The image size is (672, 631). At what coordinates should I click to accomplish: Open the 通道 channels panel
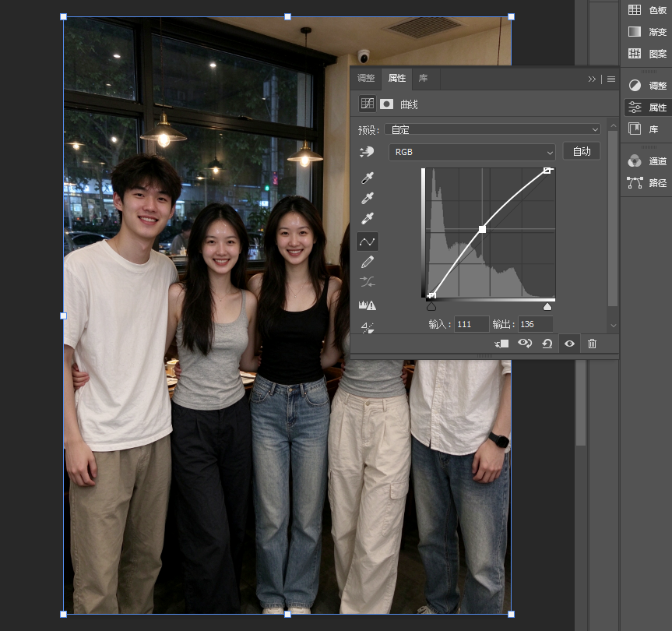(648, 161)
